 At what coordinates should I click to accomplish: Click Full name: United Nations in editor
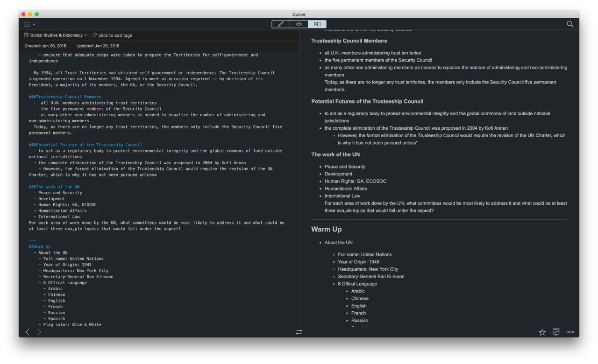point(73,259)
